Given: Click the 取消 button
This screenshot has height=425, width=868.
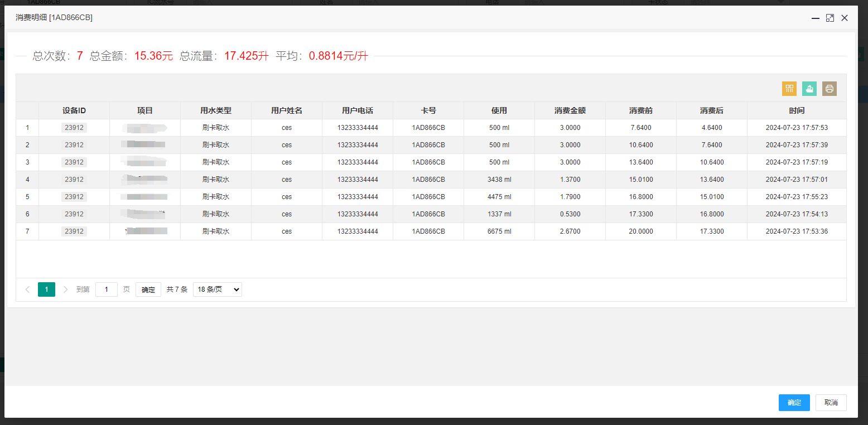Looking at the screenshot, I should pyautogui.click(x=831, y=403).
